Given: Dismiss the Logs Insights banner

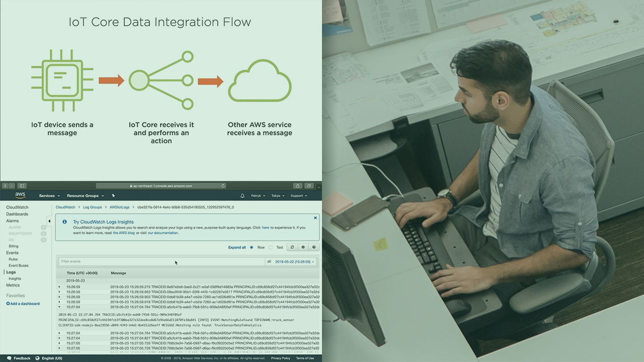Looking at the screenshot, I should (x=315, y=218).
